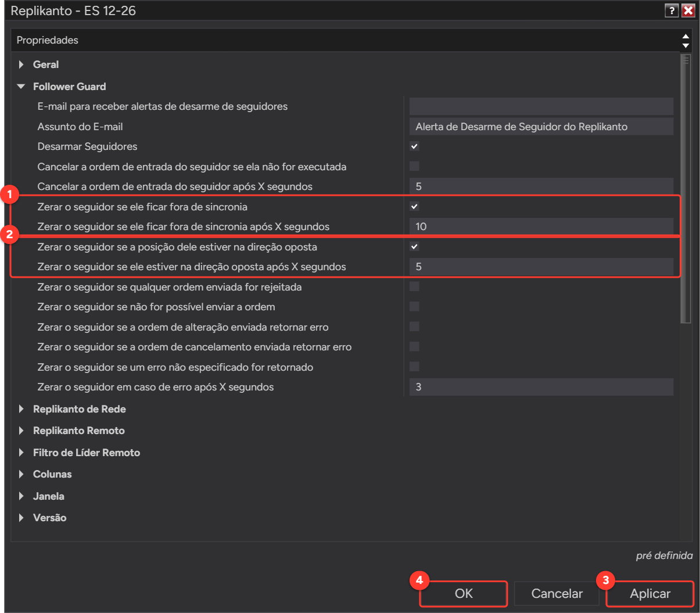Viewport: 700px width, 613px height.
Task: Enable Zerar se erro não especificado retornado
Action: pyautogui.click(x=414, y=367)
